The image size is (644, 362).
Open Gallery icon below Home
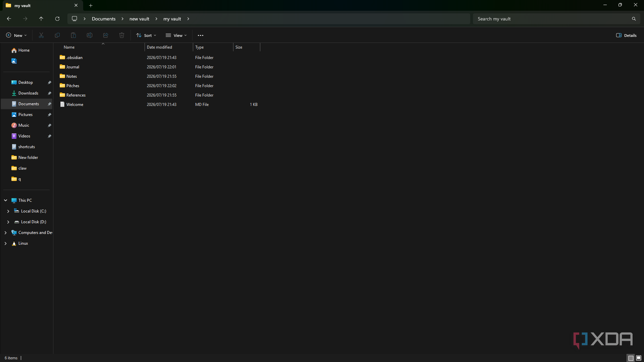click(x=14, y=61)
